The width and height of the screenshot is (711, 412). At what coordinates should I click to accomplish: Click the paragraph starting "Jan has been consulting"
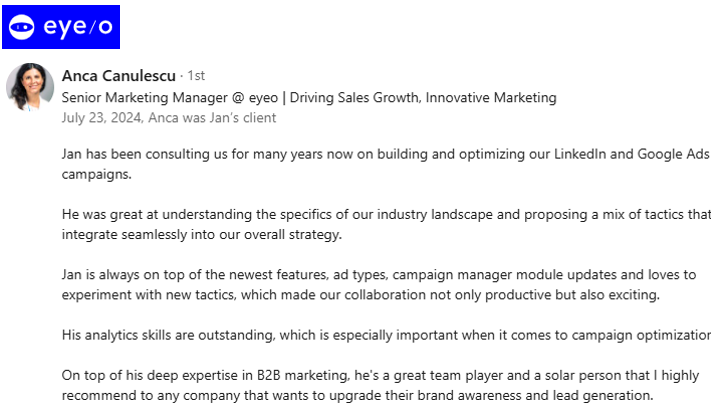coord(300,164)
